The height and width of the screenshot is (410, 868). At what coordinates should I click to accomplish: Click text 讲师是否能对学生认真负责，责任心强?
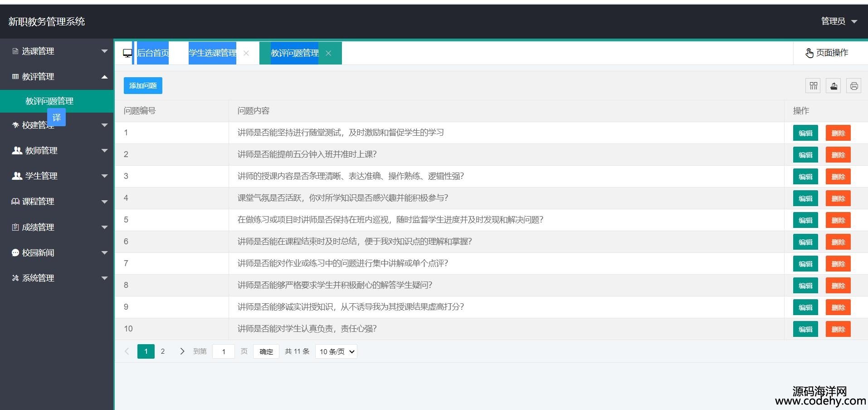[x=307, y=329]
